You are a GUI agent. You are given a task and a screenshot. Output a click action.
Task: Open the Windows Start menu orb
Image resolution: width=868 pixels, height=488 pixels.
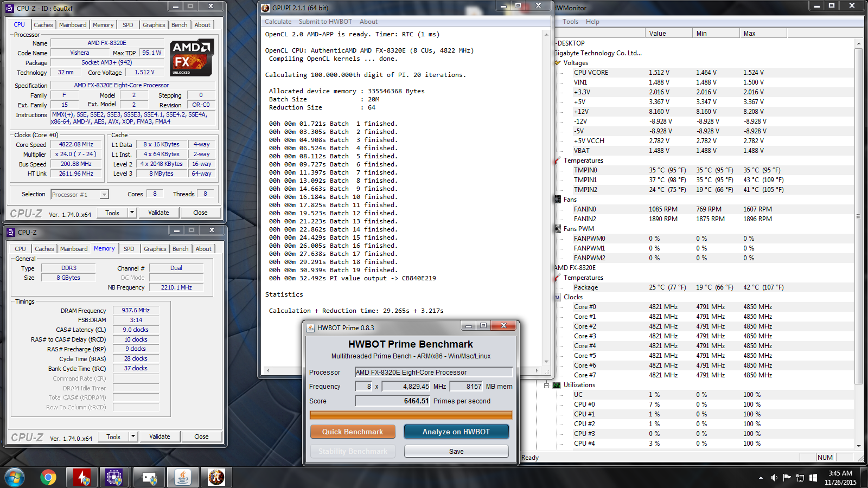tap(15, 477)
